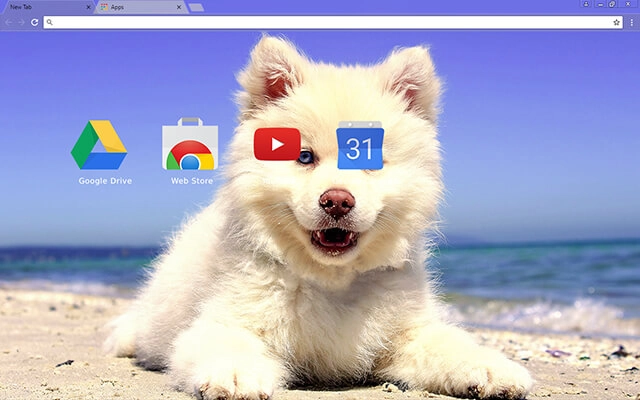Viewport: 640px width, 400px height.
Task: Click the search magnifier in the address bar
Action: coord(49,22)
